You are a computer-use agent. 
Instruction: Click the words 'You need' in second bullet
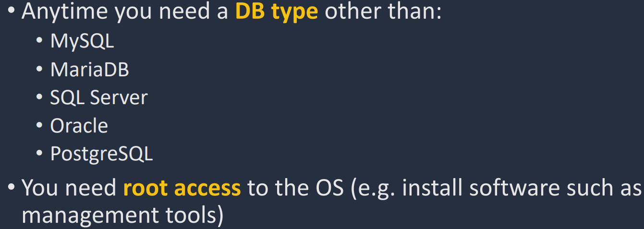69,188
